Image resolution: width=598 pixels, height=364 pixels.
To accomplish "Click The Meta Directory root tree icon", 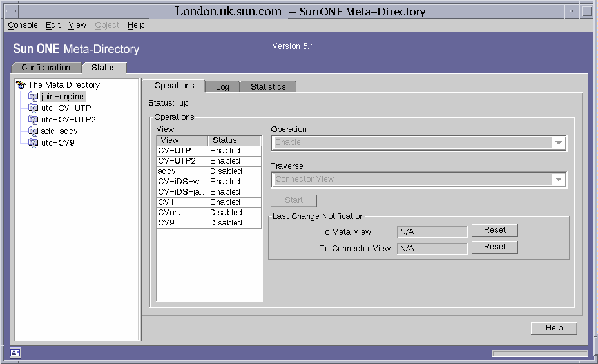I will (x=21, y=84).
